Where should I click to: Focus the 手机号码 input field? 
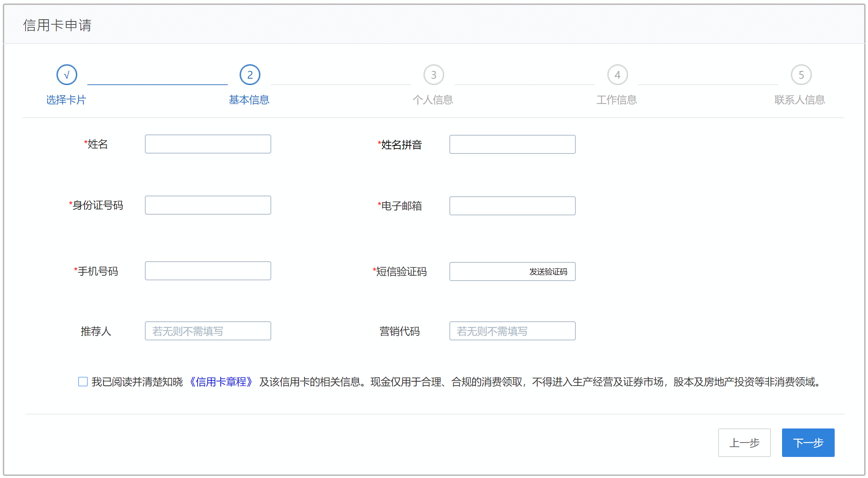tap(208, 271)
